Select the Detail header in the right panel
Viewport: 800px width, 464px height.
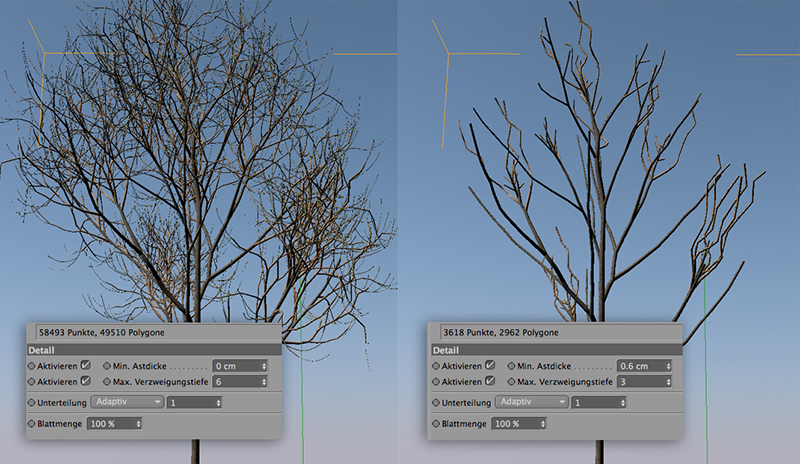click(555, 350)
